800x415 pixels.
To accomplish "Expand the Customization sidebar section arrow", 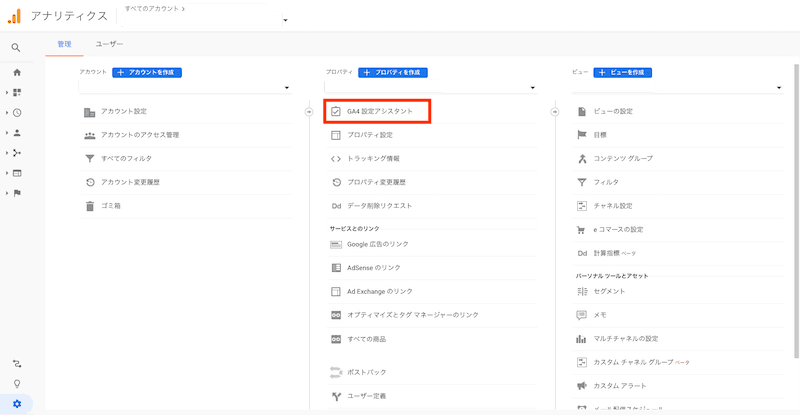I will [x=7, y=92].
